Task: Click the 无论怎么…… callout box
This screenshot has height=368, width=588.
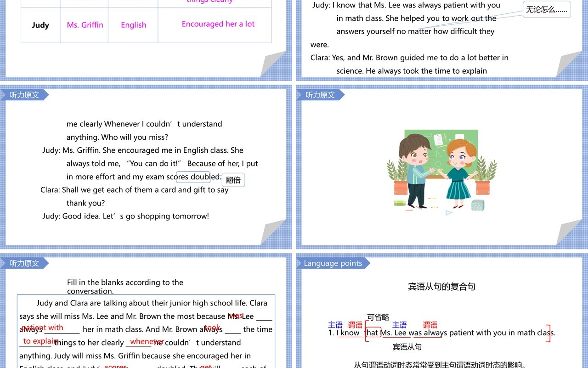Action: tap(547, 9)
